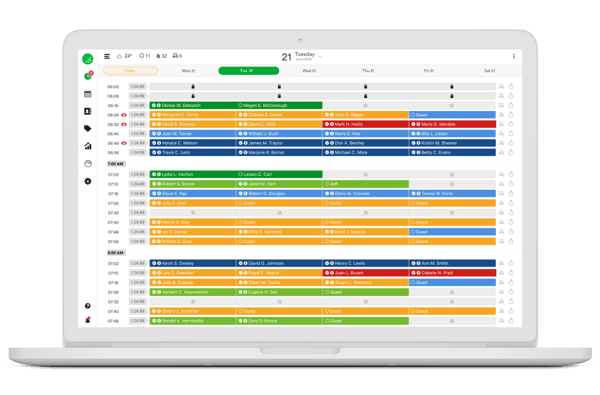Toggle check-in circle for Megan E. McDonough
This screenshot has width=600, height=395.
(240, 105)
